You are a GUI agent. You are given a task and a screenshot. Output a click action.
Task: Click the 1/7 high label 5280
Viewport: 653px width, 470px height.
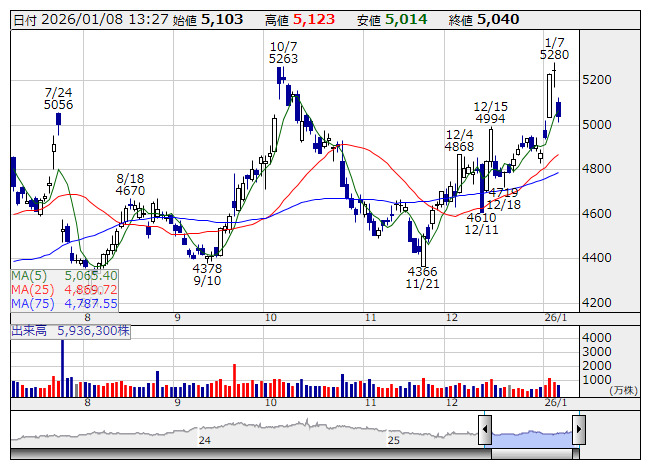pyautogui.click(x=554, y=55)
